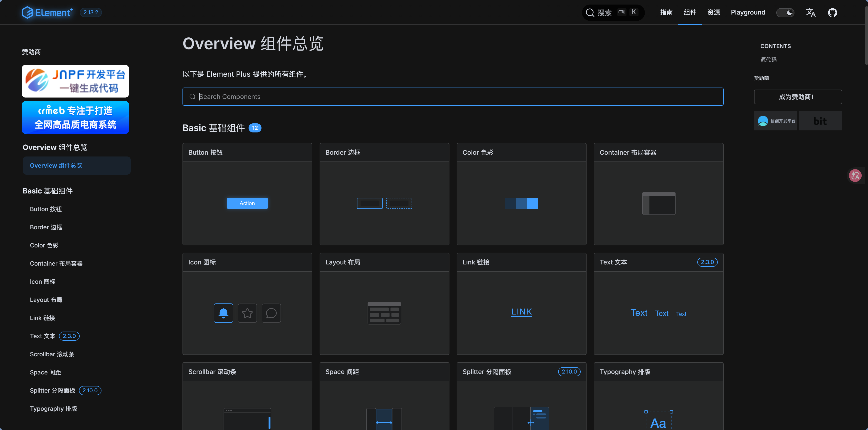This screenshot has width=868, height=430.
Task: Focus the Search Components input field
Action: click(453, 97)
